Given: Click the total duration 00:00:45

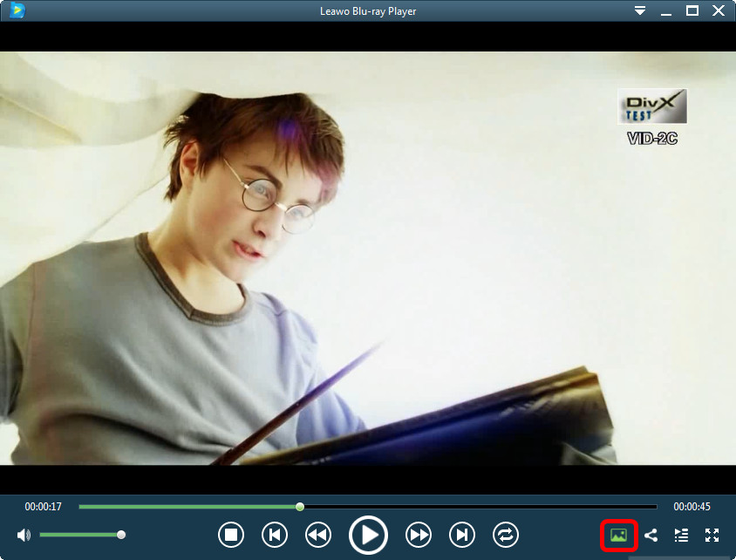Looking at the screenshot, I should point(692,507).
